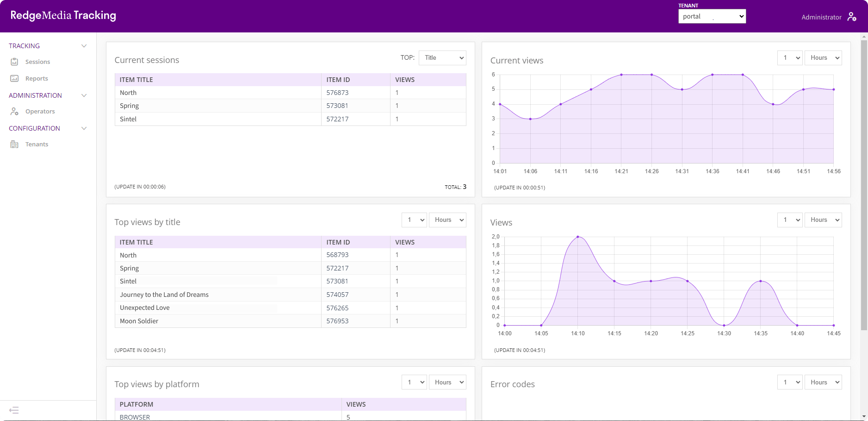Viewport: 868px width, 421px height.
Task: Click the TRACKING section header
Action: tap(24, 46)
